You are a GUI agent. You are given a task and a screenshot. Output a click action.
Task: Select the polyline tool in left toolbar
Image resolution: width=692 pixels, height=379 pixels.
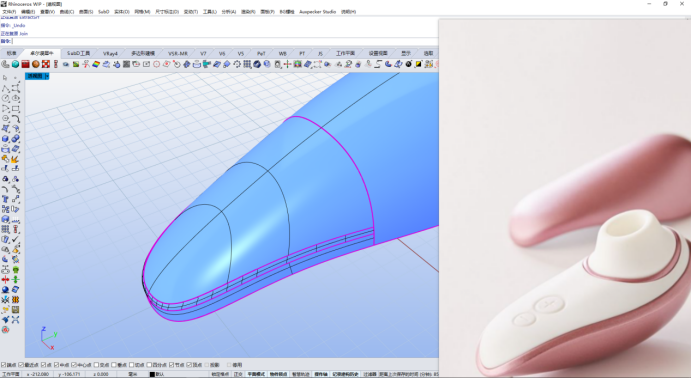point(6,88)
